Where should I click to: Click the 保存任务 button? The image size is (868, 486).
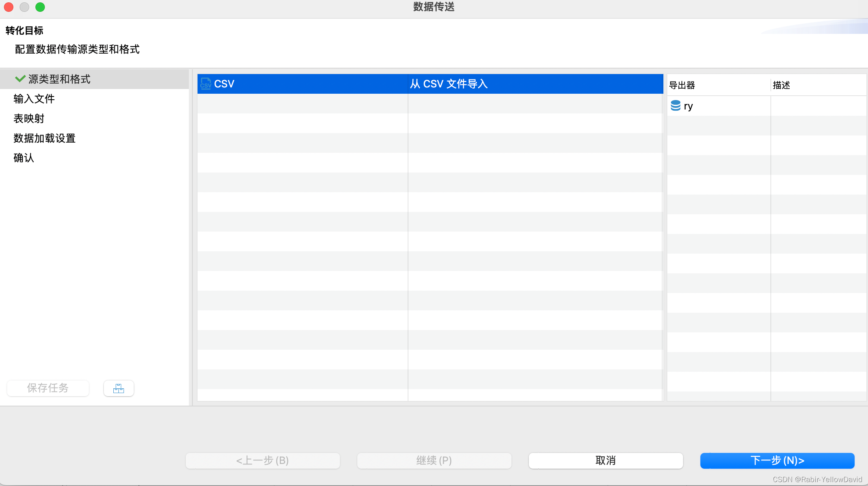coord(48,388)
